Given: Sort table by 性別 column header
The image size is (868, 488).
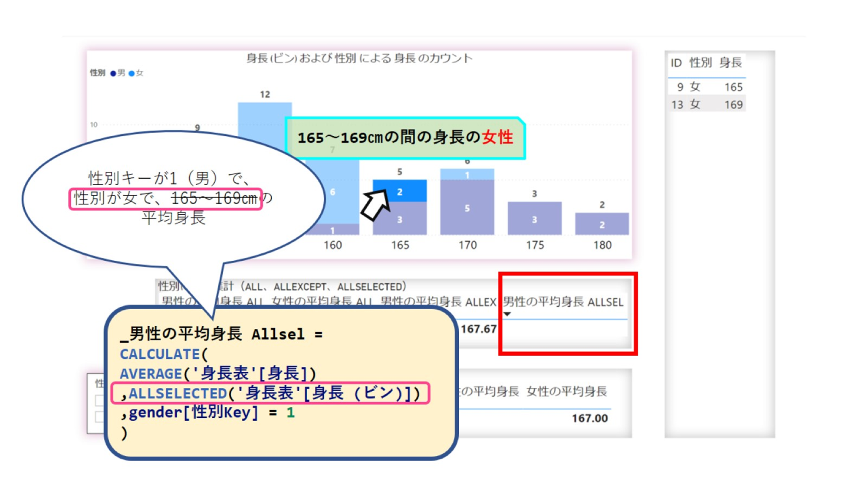Looking at the screenshot, I should pyautogui.click(x=700, y=63).
